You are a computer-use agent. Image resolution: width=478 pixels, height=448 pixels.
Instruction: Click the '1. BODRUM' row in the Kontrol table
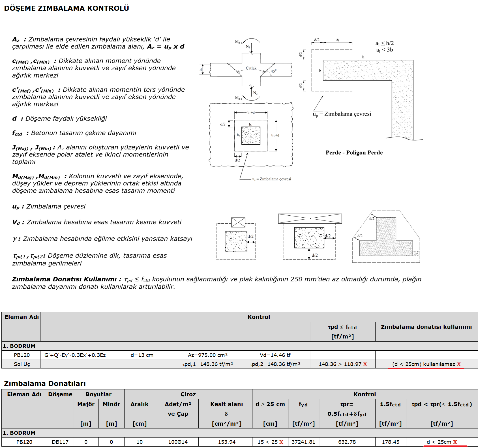click(239, 346)
